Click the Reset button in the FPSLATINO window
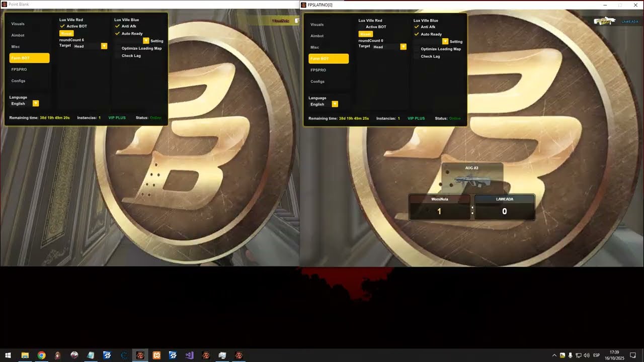The height and width of the screenshot is (362, 644). (365, 34)
